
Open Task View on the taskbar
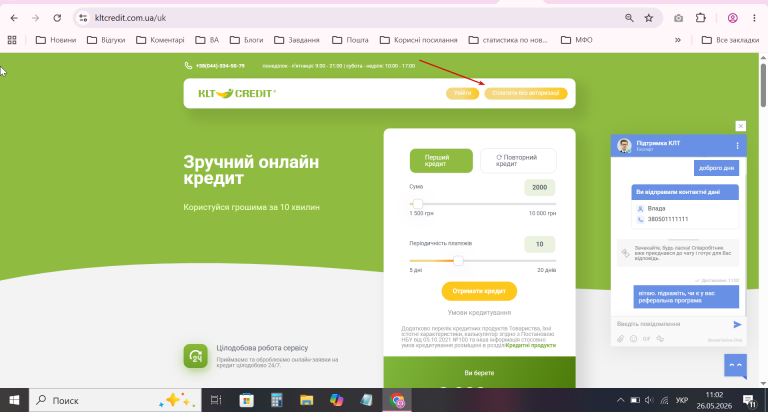click(216, 400)
